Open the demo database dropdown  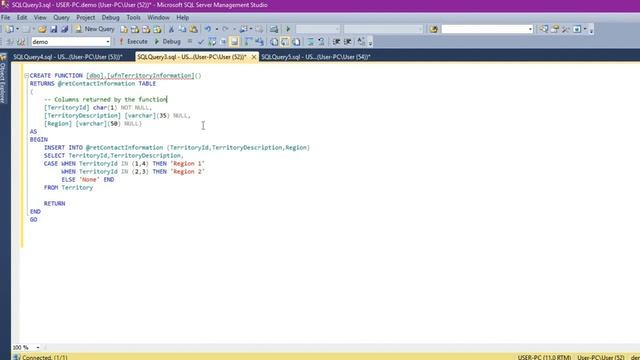(107, 42)
